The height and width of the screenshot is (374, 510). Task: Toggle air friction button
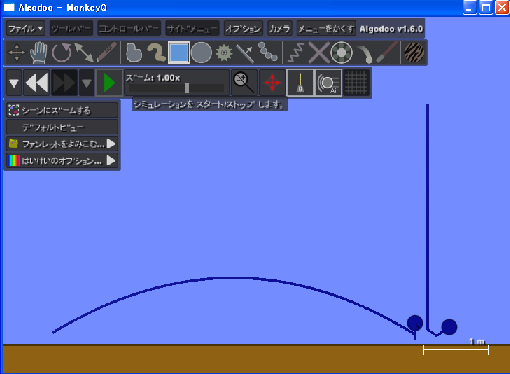click(x=328, y=82)
